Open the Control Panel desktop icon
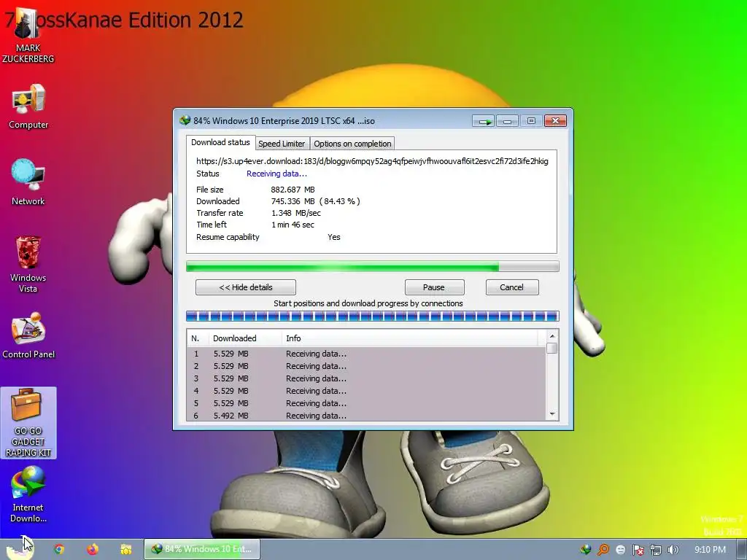747x560 pixels. (28, 335)
